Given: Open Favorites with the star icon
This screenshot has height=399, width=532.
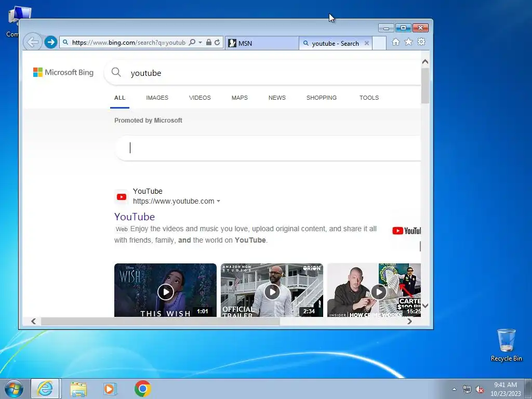Looking at the screenshot, I should coord(408,42).
